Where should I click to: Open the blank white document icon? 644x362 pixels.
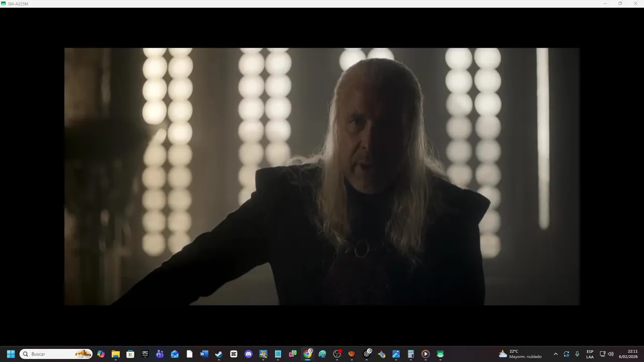pyautogui.click(x=189, y=354)
